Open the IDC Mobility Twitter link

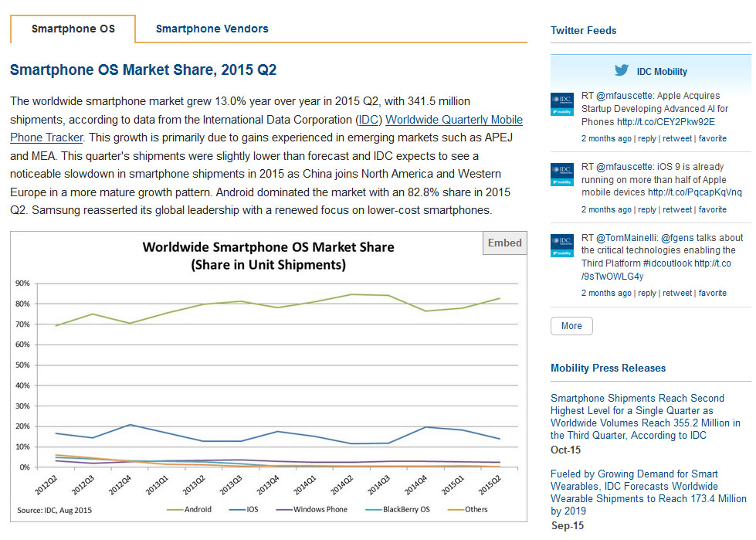click(x=662, y=72)
